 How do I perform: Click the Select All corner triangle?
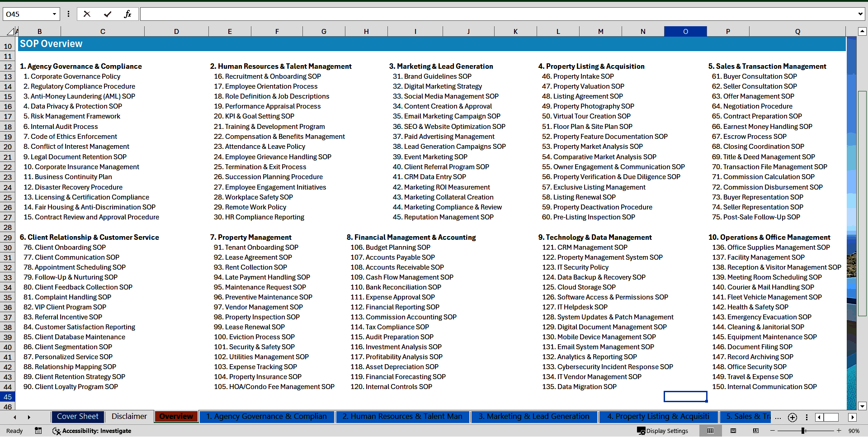click(10, 32)
